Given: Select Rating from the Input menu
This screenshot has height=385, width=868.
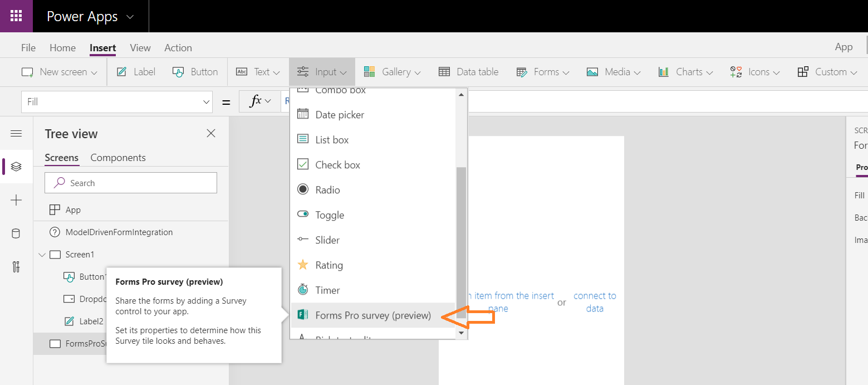Looking at the screenshot, I should coord(328,265).
